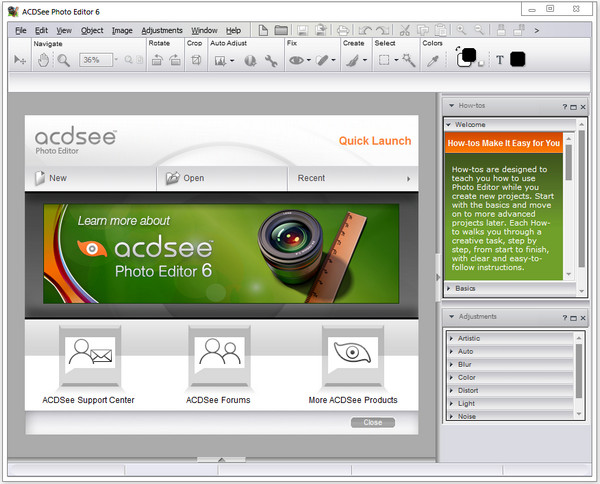This screenshot has height=484, width=600.
Task: Expand the Artistic adjustments group
Action: [x=468, y=338]
